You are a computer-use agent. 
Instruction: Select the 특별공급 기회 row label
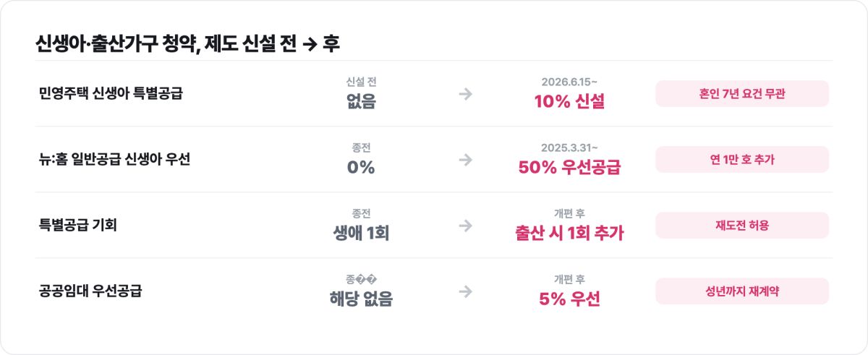click(78, 226)
